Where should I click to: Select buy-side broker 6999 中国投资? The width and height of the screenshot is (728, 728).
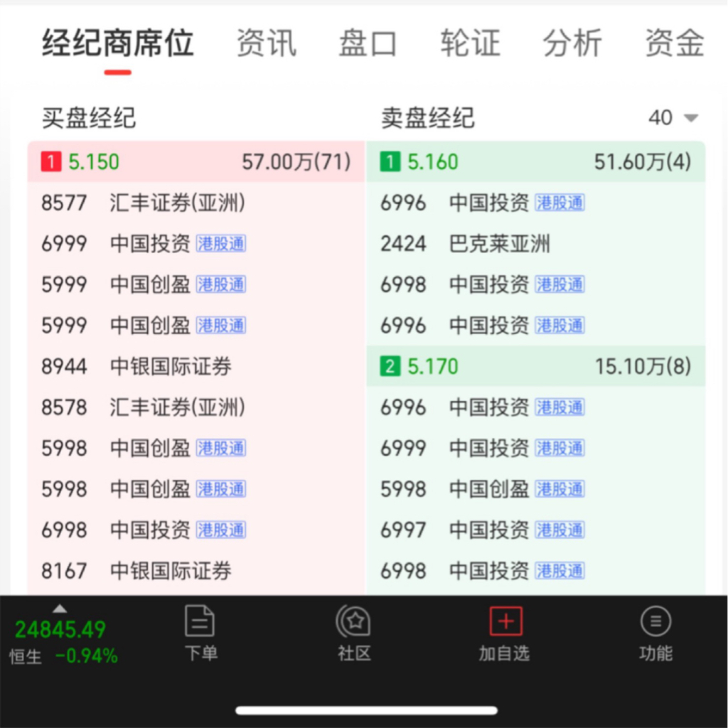point(196,244)
